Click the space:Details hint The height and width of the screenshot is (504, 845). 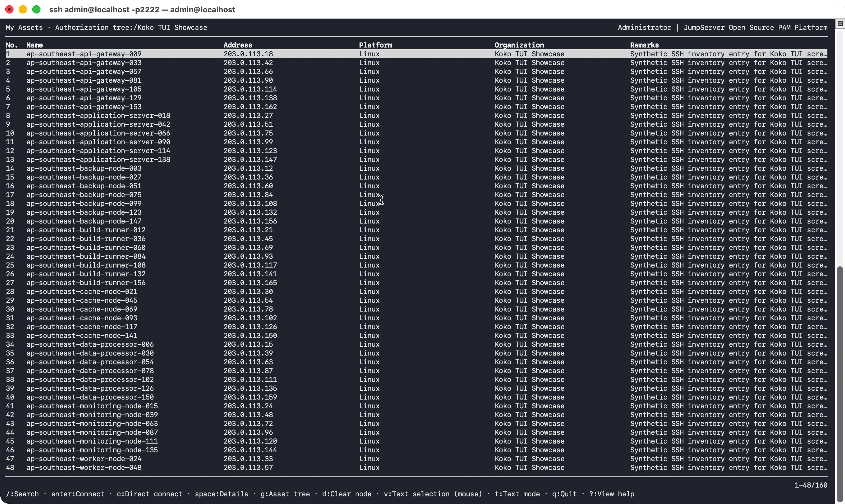222,494
